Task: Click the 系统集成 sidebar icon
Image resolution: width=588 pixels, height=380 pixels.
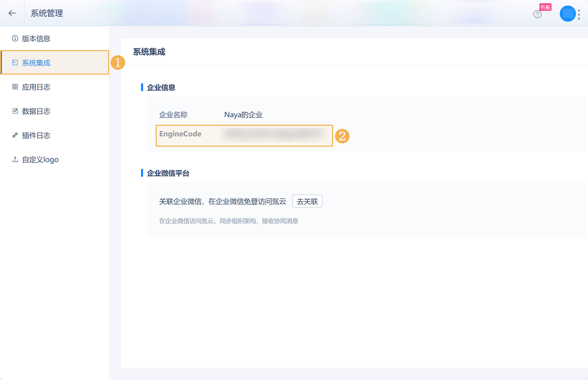Action: coord(15,62)
